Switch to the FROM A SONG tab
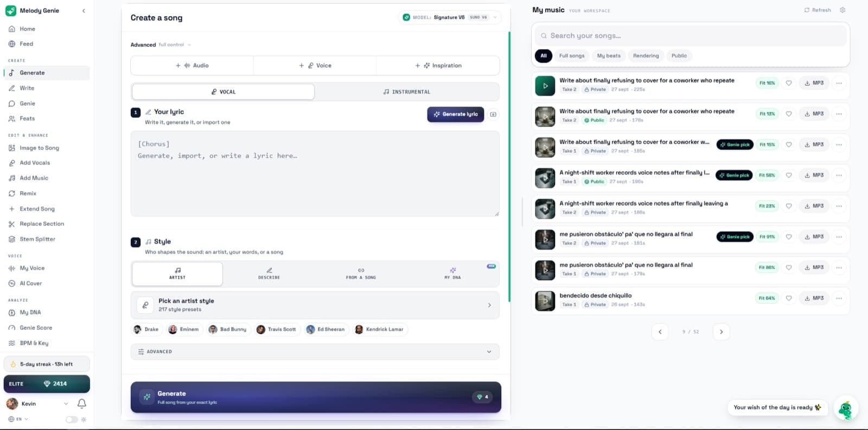 [x=361, y=274]
